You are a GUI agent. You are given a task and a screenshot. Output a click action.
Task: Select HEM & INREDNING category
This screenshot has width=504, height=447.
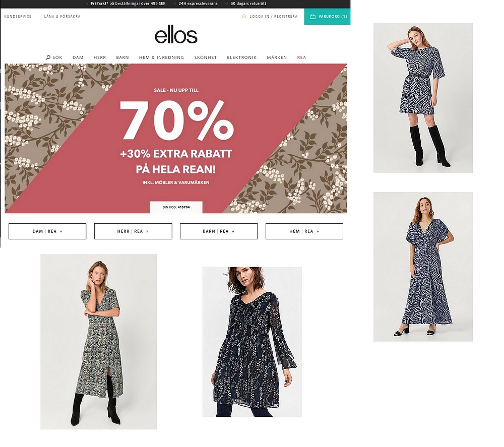(x=161, y=57)
